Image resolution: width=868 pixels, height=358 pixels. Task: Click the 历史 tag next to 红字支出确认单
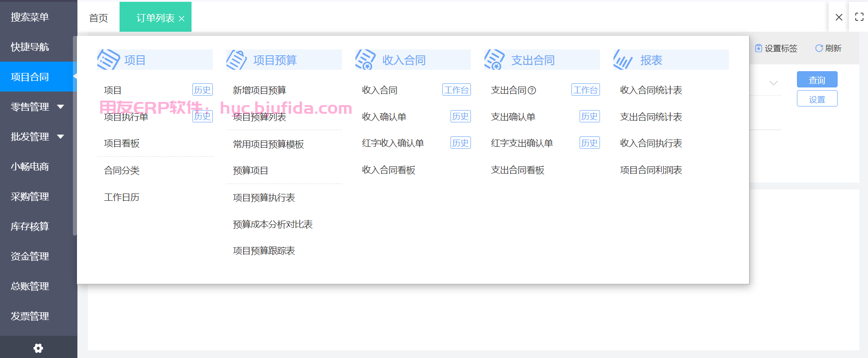pyautogui.click(x=590, y=143)
